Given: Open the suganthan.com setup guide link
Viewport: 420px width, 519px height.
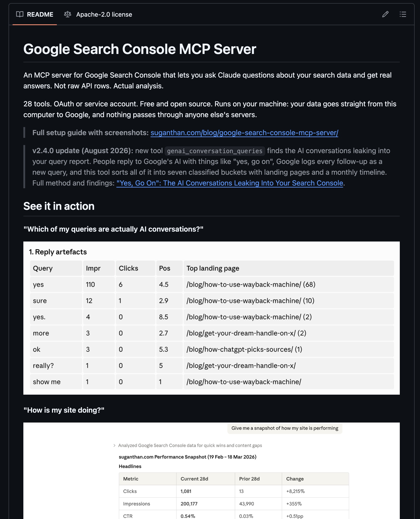Looking at the screenshot, I should (x=244, y=133).
